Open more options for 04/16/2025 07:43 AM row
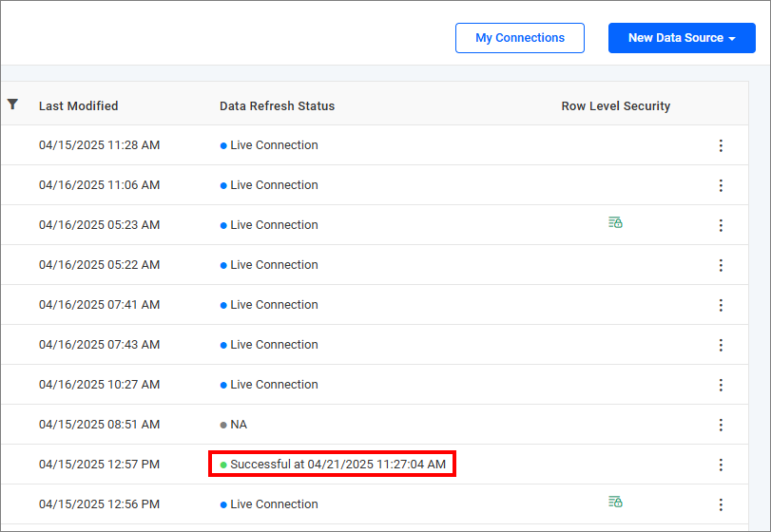The height and width of the screenshot is (532, 771). coord(721,345)
